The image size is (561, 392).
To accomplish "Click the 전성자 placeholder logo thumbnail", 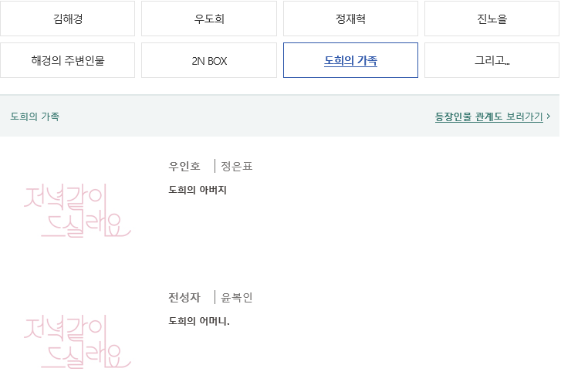I will point(77,342).
